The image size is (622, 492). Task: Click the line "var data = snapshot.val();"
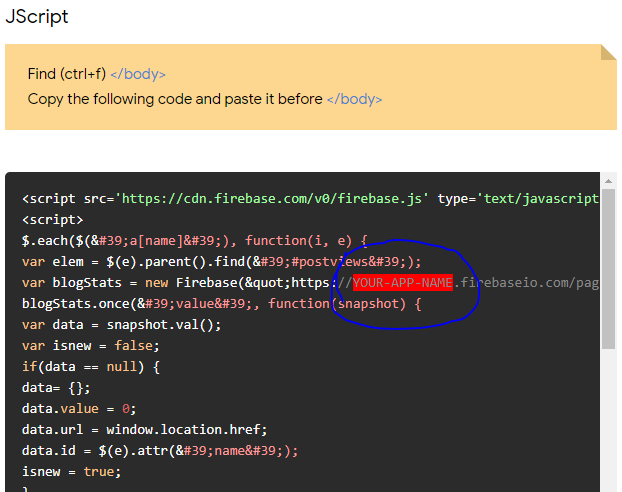click(121, 325)
